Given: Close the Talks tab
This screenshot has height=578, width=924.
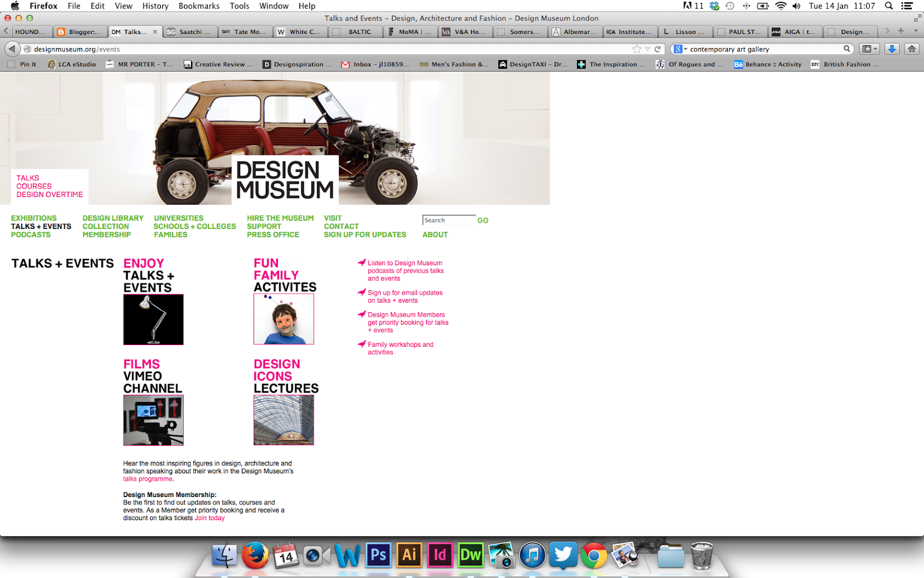Looking at the screenshot, I should click(x=155, y=32).
